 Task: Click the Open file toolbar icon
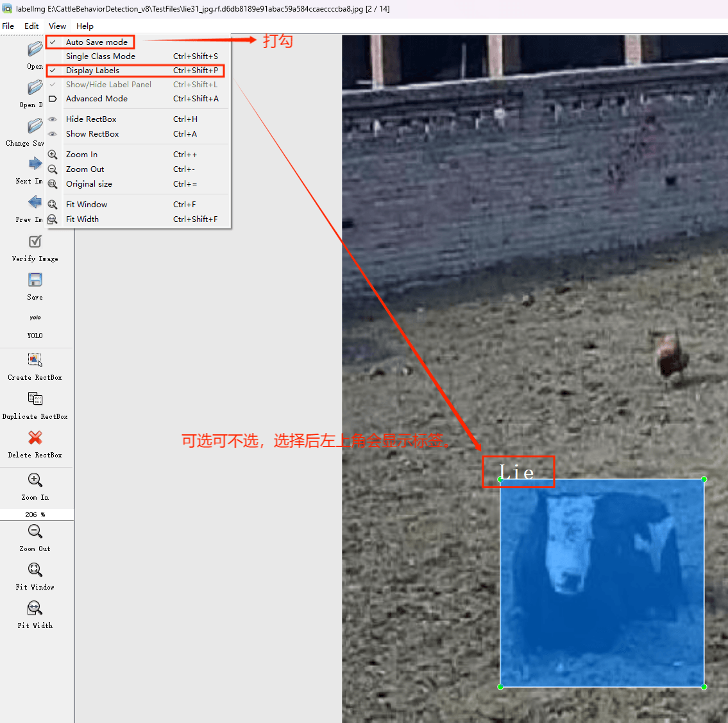[x=35, y=49]
